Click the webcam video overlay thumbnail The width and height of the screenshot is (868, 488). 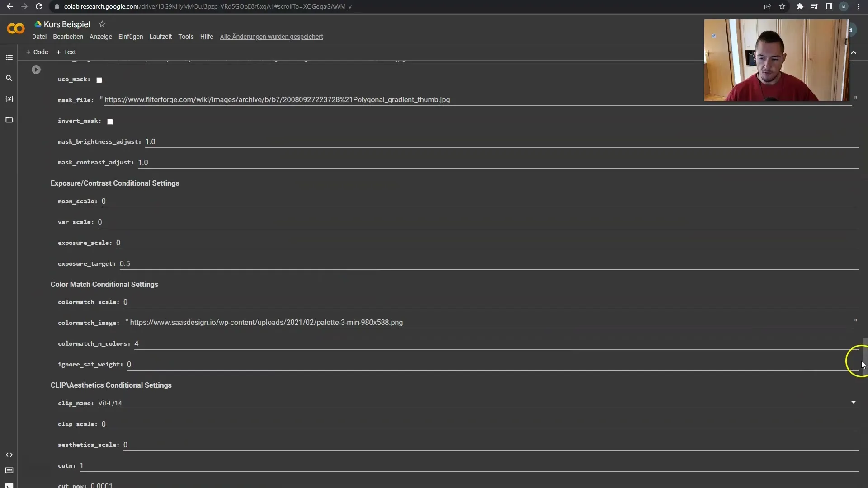pos(776,60)
